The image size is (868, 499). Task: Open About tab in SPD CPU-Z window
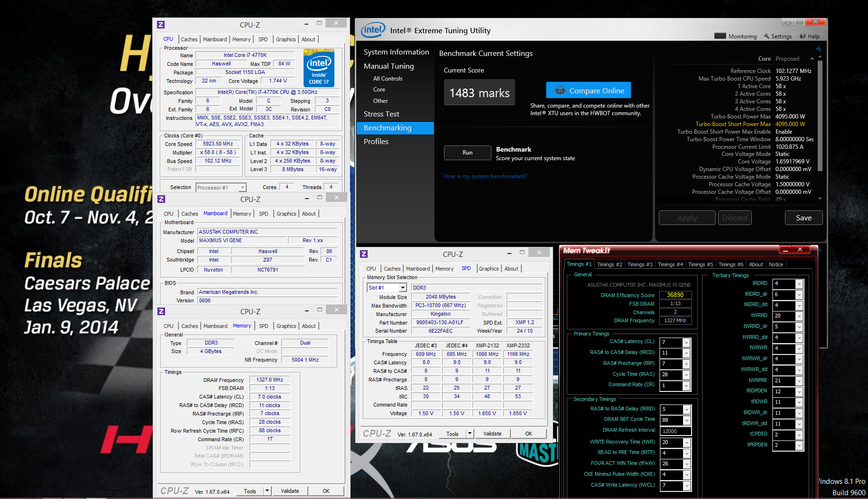coord(511,269)
